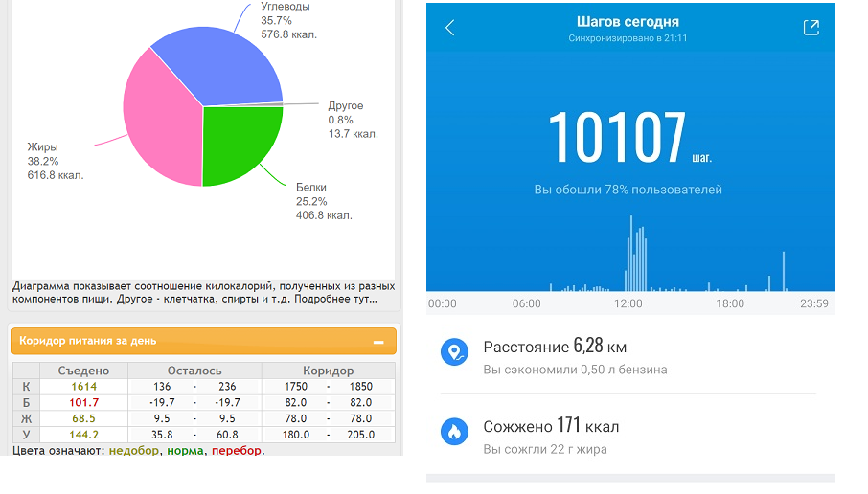This screenshot has width=868, height=494.
Task: Click the 'К' calories row label
Action: [26, 387]
